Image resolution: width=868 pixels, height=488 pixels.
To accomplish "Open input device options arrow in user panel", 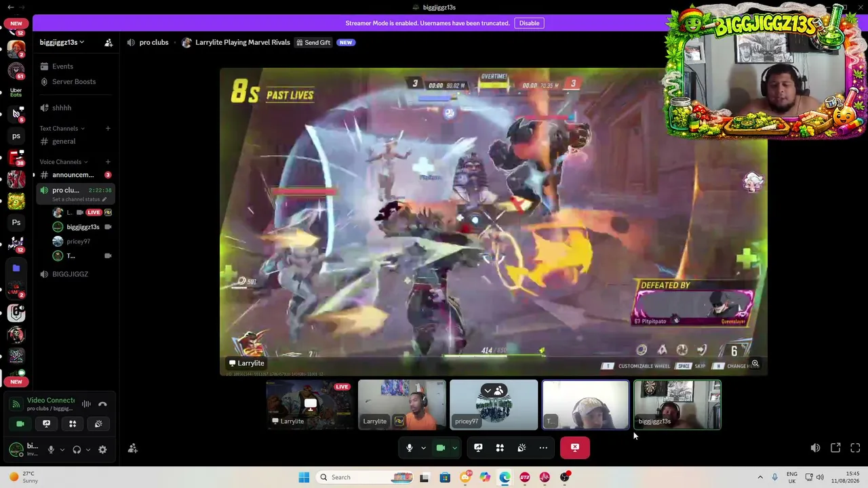I will click(x=62, y=449).
